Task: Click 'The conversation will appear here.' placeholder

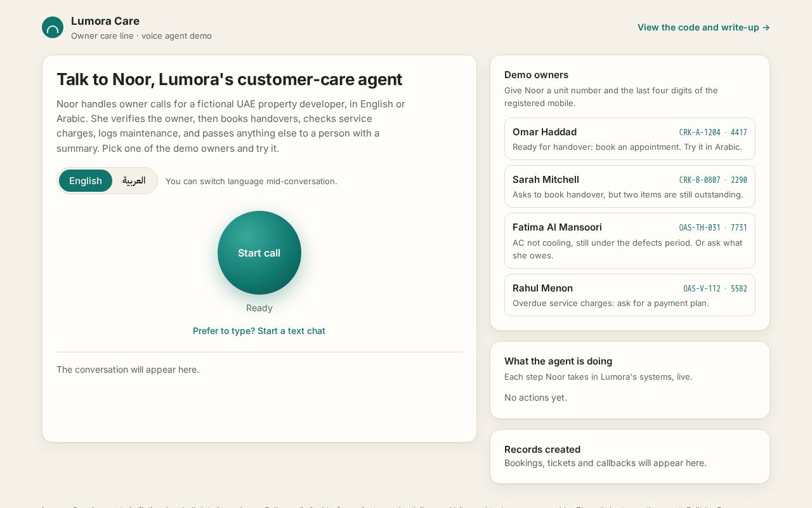Action: [128, 370]
